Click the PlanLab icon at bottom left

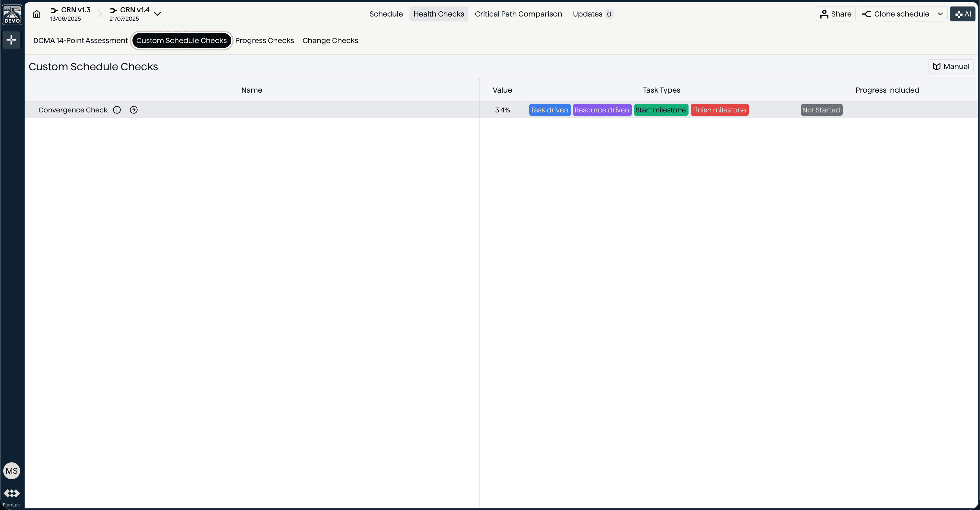[x=11, y=493]
